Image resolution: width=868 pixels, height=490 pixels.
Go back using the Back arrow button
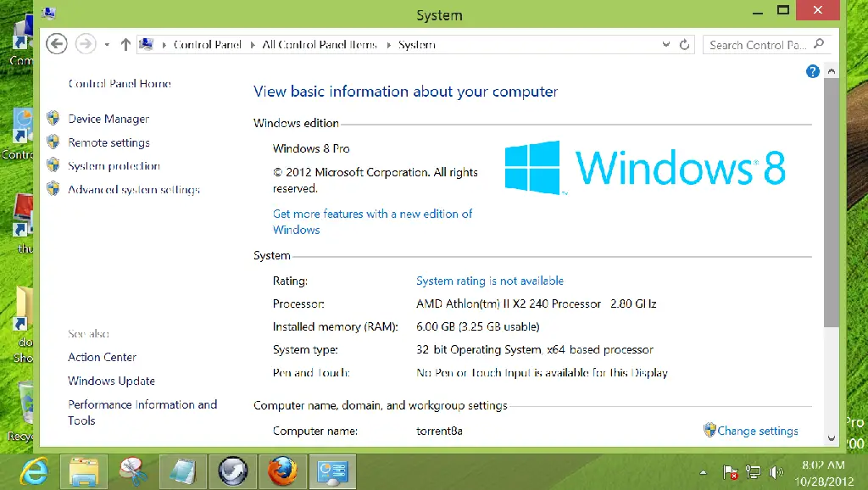[x=57, y=44]
